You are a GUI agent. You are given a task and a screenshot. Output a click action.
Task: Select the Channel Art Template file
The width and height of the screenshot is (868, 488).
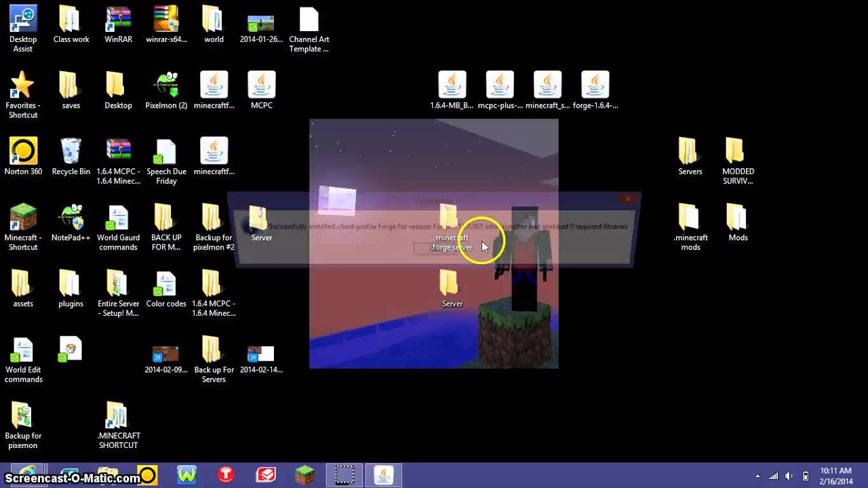pyautogui.click(x=309, y=29)
